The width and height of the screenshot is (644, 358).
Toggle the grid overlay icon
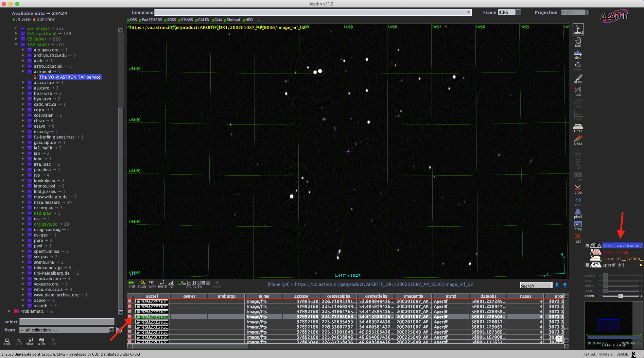coord(131,284)
